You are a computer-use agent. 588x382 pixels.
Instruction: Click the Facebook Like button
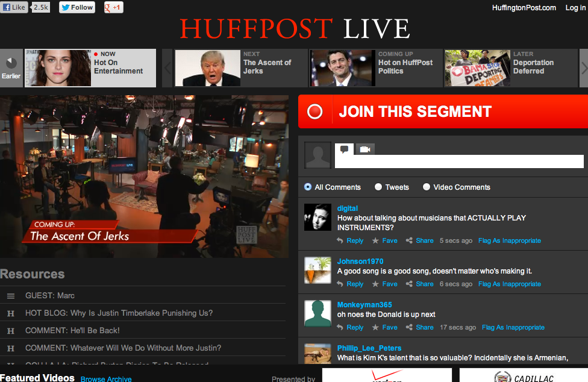pyautogui.click(x=14, y=7)
